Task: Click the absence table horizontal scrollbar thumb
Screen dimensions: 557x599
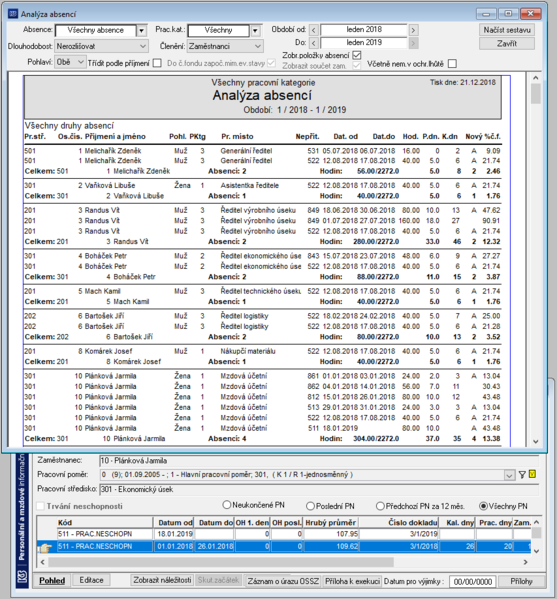Action: click(x=221, y=562)
